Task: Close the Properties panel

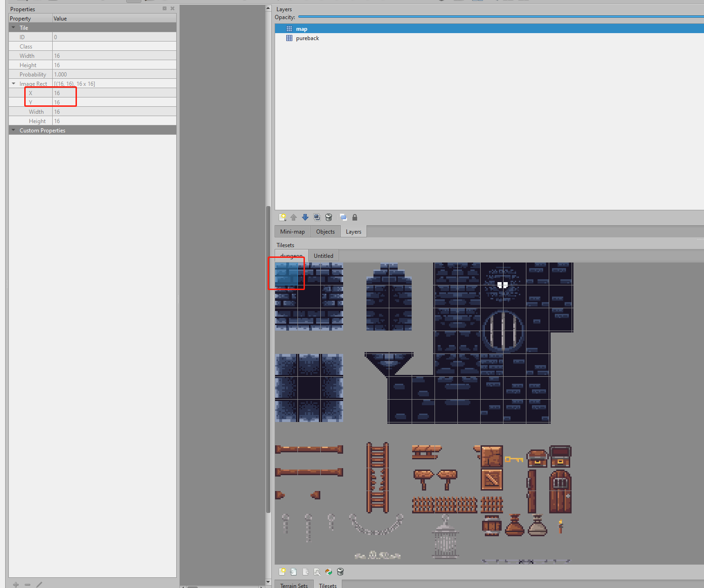Action: click(x=173, y=8)
